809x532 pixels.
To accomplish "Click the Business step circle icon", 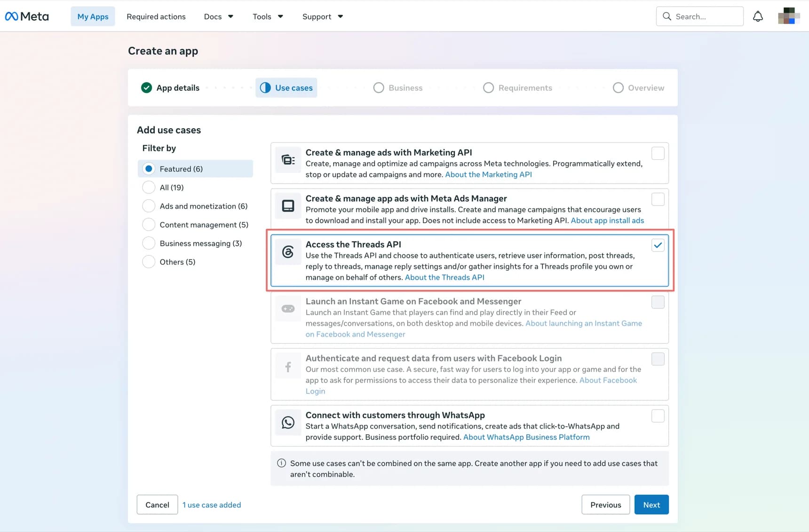I will click(x=379, y=88).
